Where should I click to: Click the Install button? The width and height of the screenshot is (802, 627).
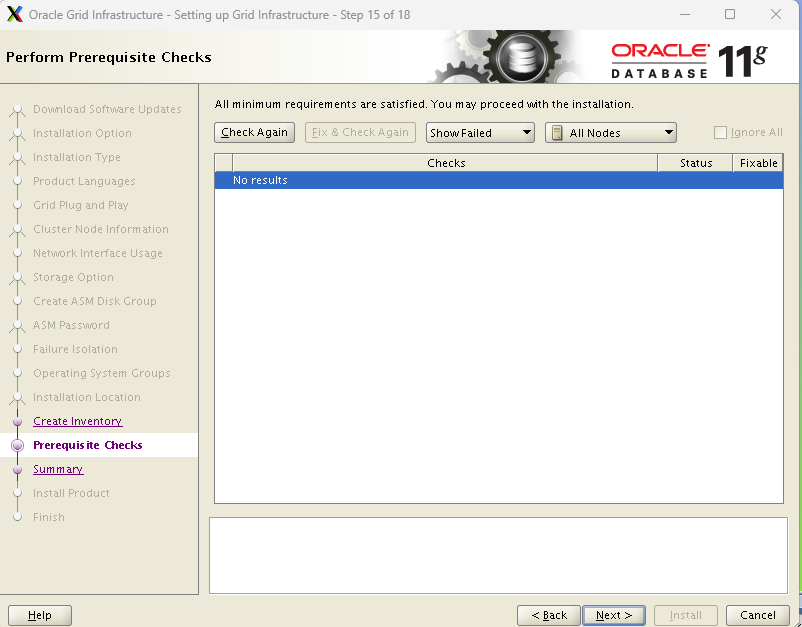(x=686, y=615)
